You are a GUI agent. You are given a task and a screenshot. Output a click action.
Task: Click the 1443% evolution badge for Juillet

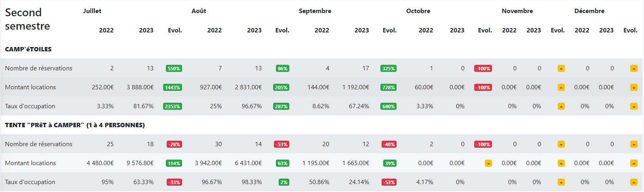point(173,87)
